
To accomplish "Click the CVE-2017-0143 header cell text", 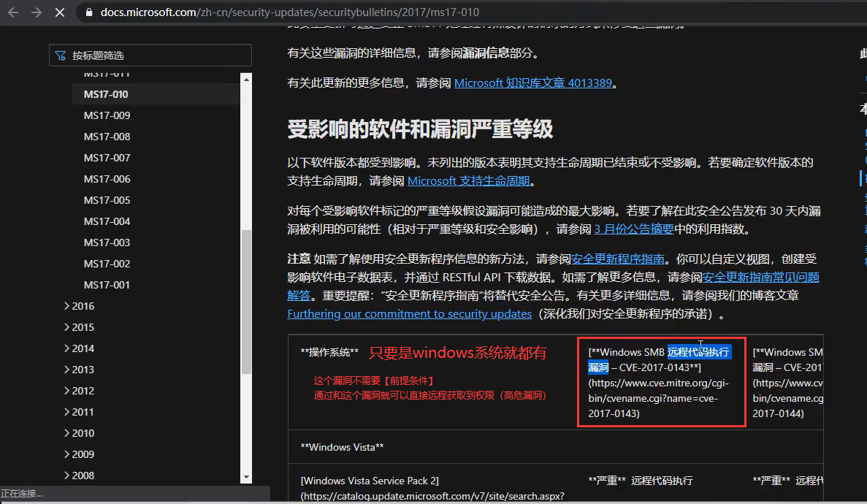I will coord(660,382).
